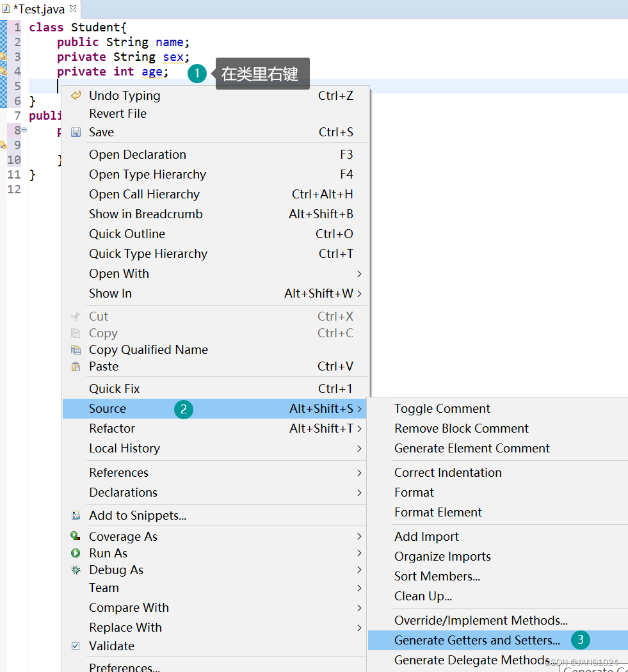Image resolution: width=628 pixels, height=672 pixels.
Task: Click the Add to Snippets icon
Action: coord(77,515)
